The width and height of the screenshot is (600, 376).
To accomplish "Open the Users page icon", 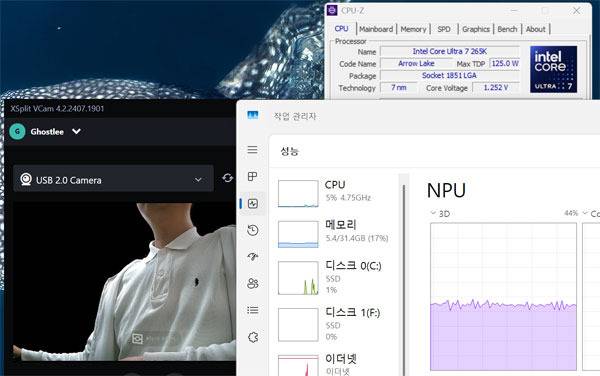I will [x=253, y=283].
